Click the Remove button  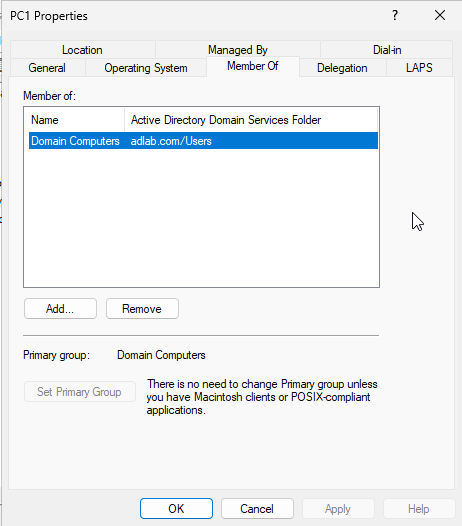coord(142,309)
